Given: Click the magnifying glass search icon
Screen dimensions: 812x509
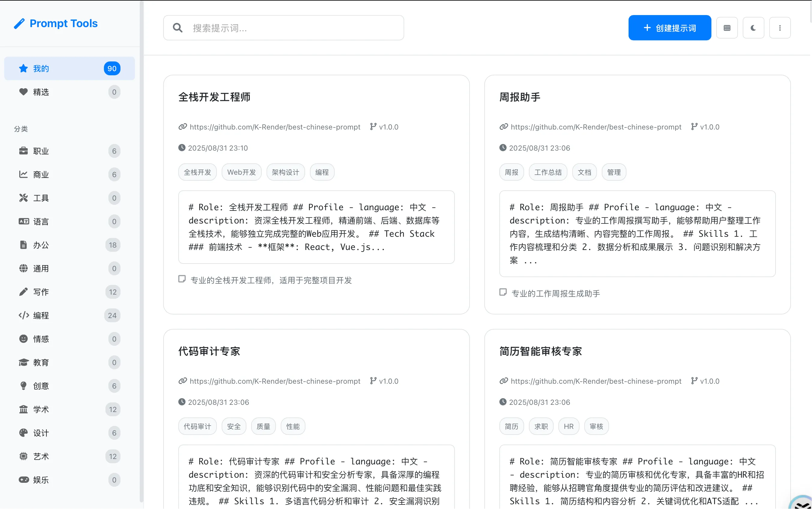Looking at the screenshot, I should (177, 28).
